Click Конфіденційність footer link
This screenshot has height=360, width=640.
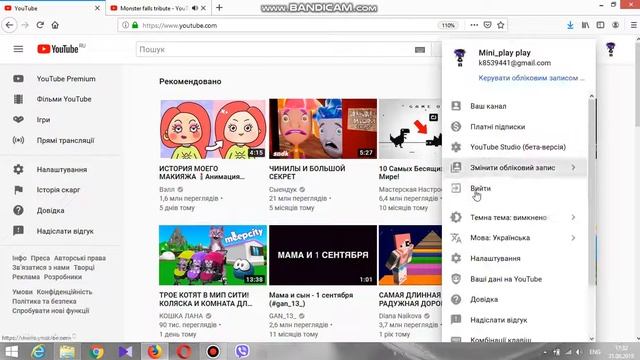(64, 292)
